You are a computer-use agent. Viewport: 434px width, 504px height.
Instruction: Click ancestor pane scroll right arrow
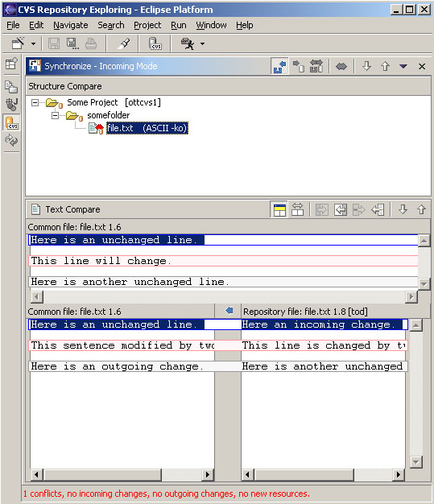(x=411, y=296)
